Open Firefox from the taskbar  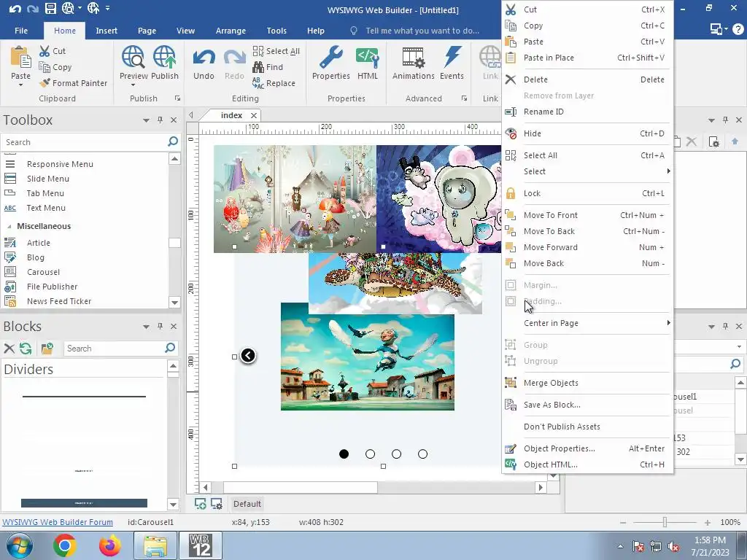(110, 545)
